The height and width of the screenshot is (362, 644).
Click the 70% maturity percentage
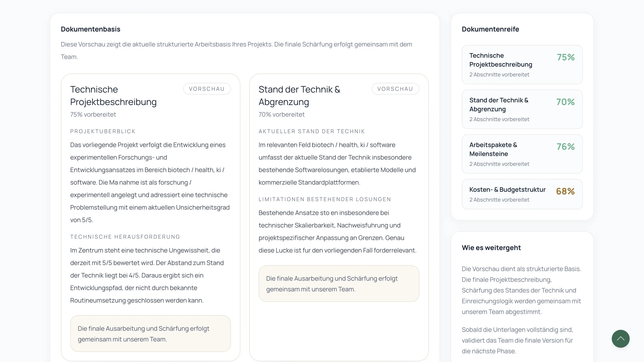tap(565, 102)
